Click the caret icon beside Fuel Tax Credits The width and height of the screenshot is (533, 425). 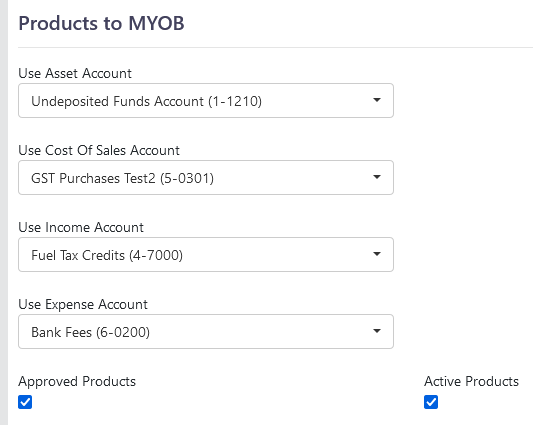pos(377,254)
